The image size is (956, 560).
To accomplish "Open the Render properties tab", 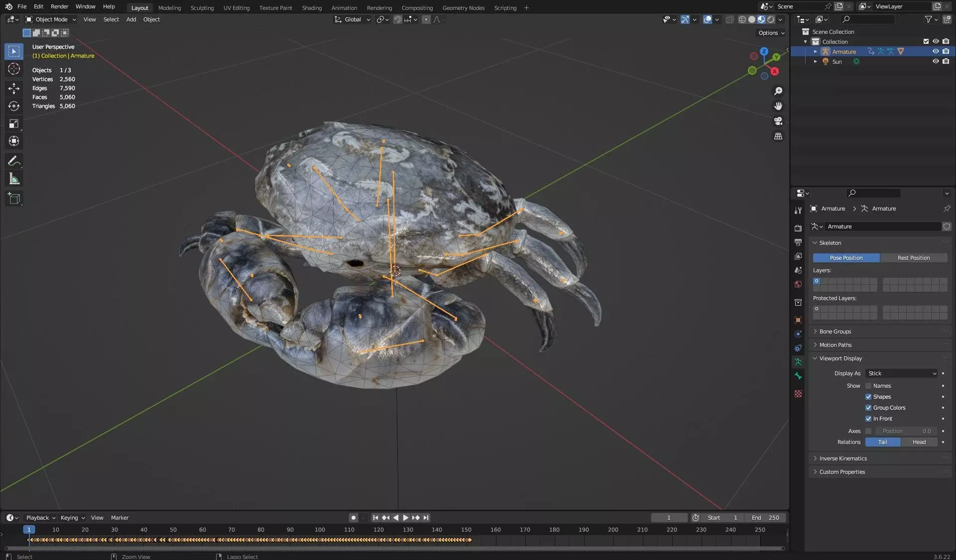I will coord(798,228).
